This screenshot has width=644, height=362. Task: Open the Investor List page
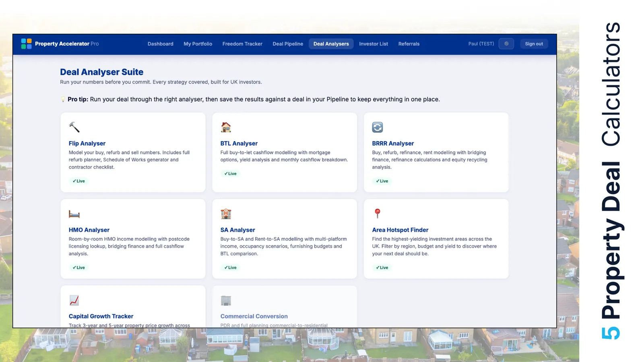click(x=374, y=44)
